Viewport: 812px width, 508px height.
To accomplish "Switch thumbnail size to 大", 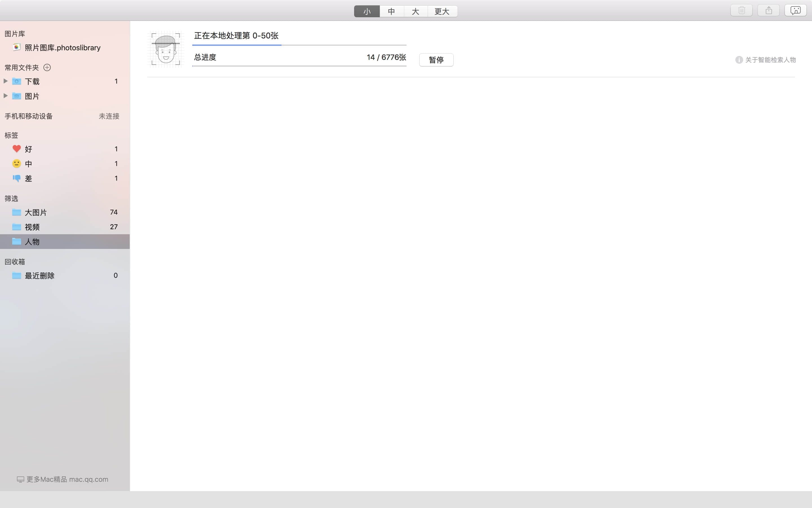I will (415, 11).
